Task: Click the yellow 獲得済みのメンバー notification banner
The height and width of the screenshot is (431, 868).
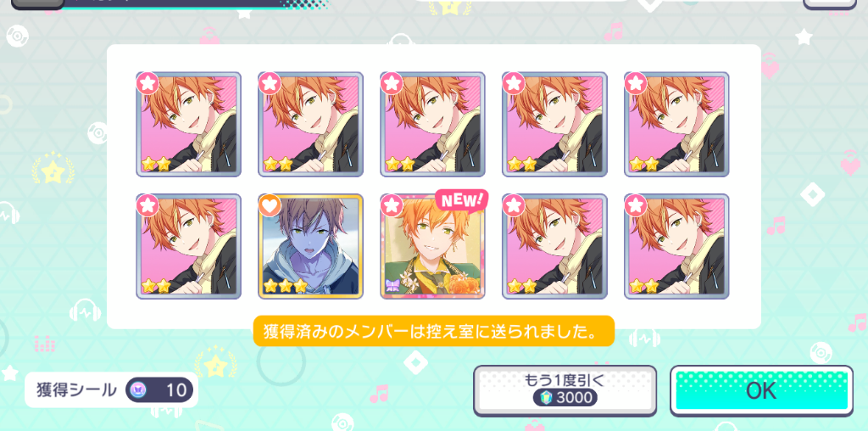Action: (x=434, y=331)
